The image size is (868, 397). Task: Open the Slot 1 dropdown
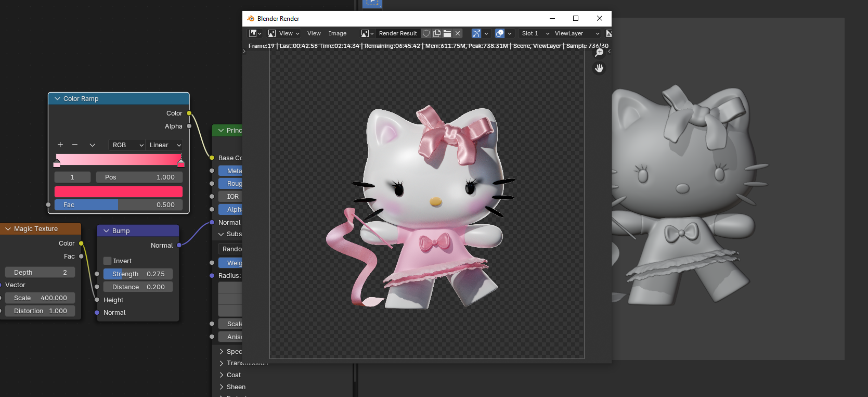click(x=535, y=33)
